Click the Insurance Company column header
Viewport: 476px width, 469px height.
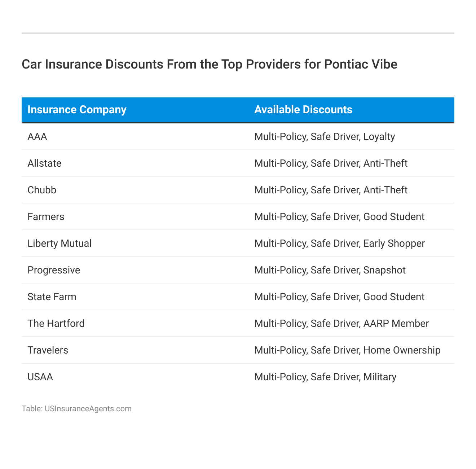77,110
